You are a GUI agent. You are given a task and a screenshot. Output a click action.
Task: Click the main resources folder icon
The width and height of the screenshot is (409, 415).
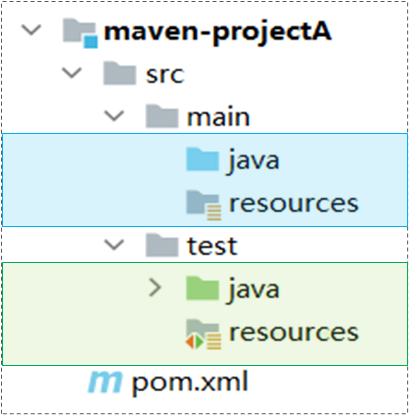point(204,205)
